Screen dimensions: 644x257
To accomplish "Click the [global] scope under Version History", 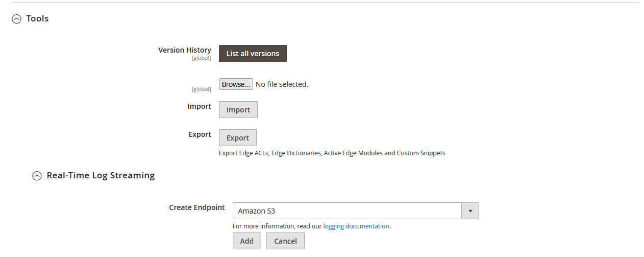I will [x=201, y=58].
